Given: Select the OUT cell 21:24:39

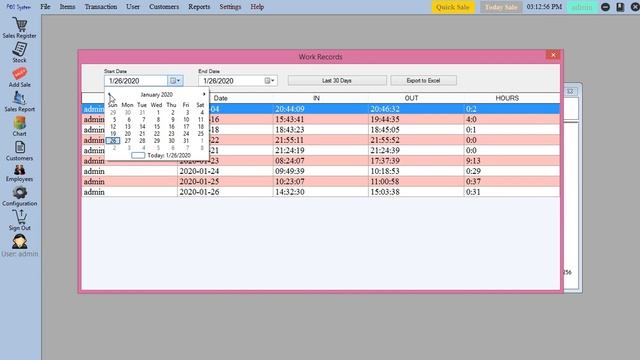Looking at the screenshot, I should point(416,151).
